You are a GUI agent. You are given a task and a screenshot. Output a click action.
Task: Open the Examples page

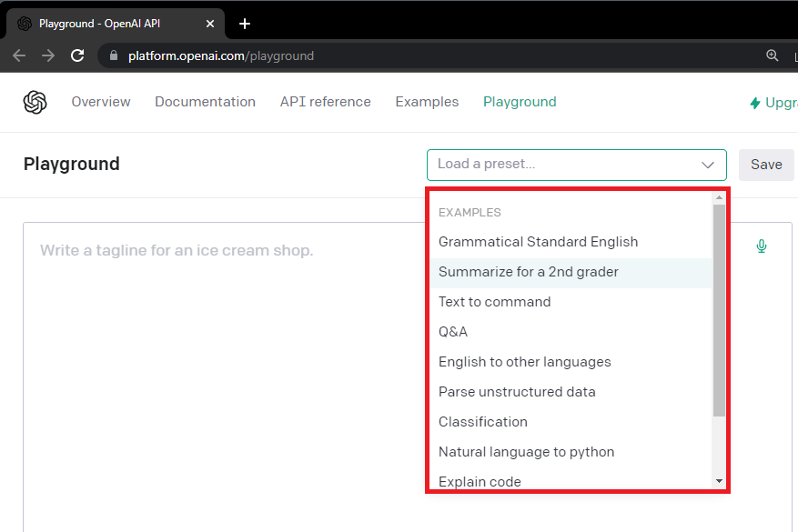pos(427,102)
